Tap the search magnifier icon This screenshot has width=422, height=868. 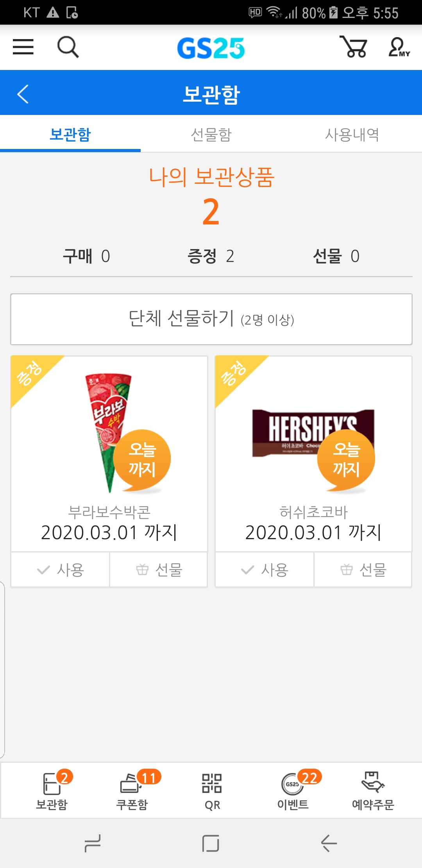[68, 47]
